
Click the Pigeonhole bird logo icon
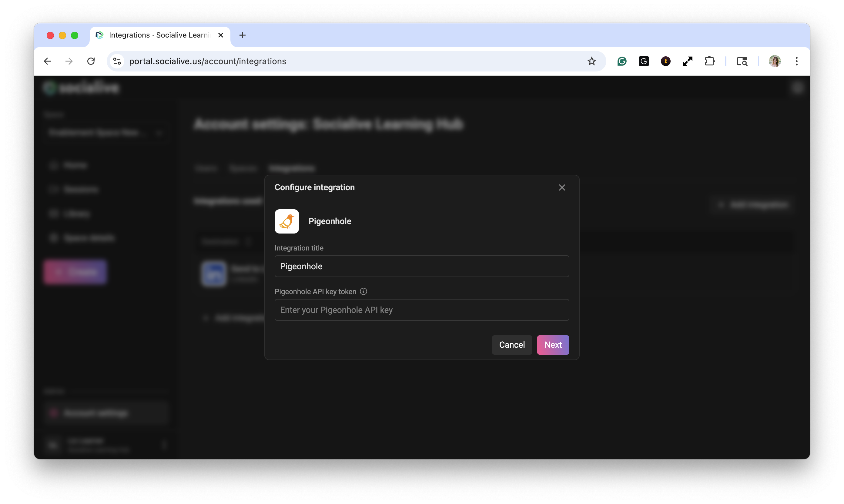[x=286, y=221]
